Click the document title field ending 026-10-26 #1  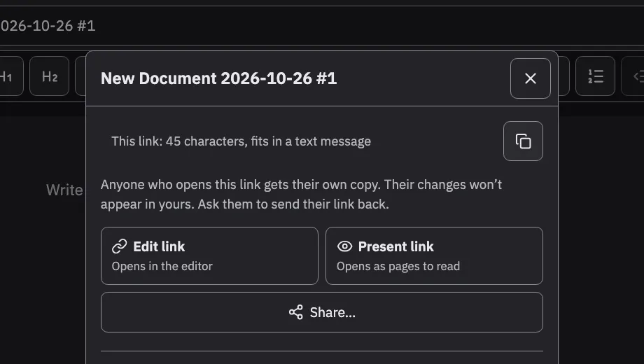(x=322, y=25)
